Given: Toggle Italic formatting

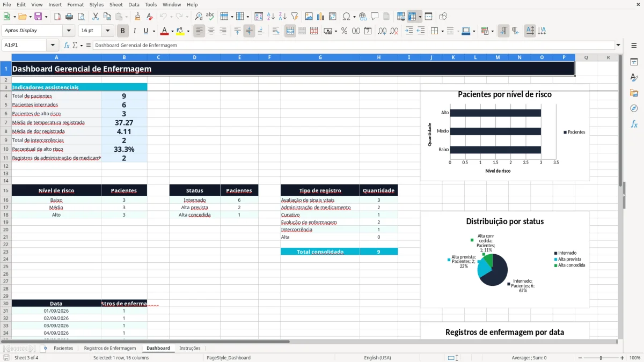Looking at the screenshot, I should pos(134,31).
